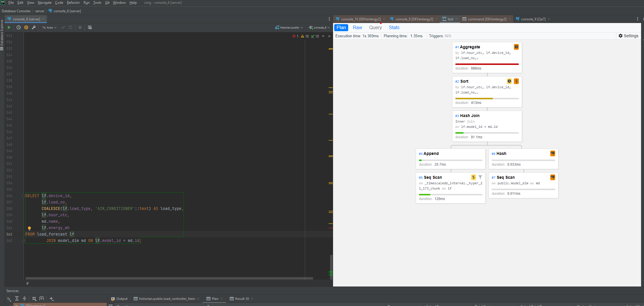Image resolution: width=644 pixels, height=306 pixels.
Task: Open the Refactor menu
Action: (73, 3)
